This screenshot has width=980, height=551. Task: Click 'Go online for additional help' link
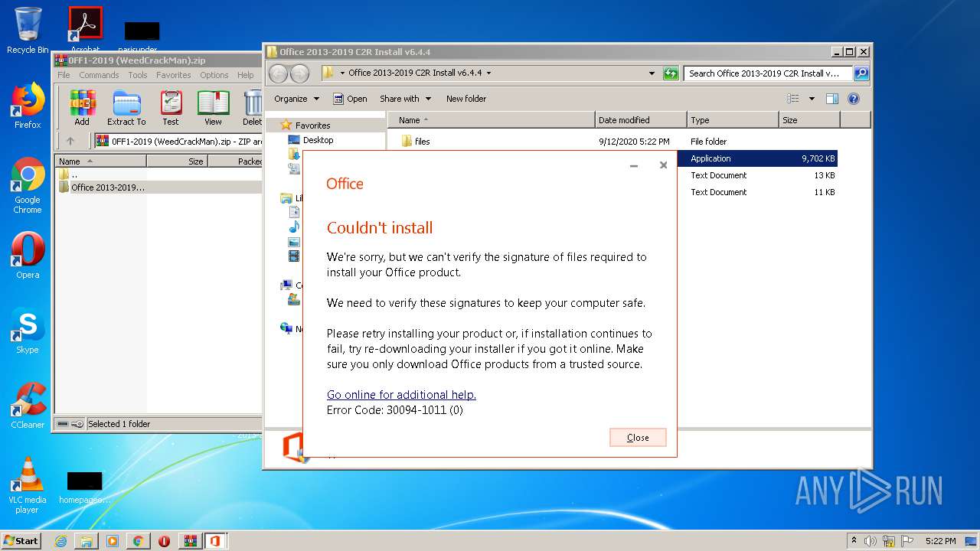[x=401, y=395]
